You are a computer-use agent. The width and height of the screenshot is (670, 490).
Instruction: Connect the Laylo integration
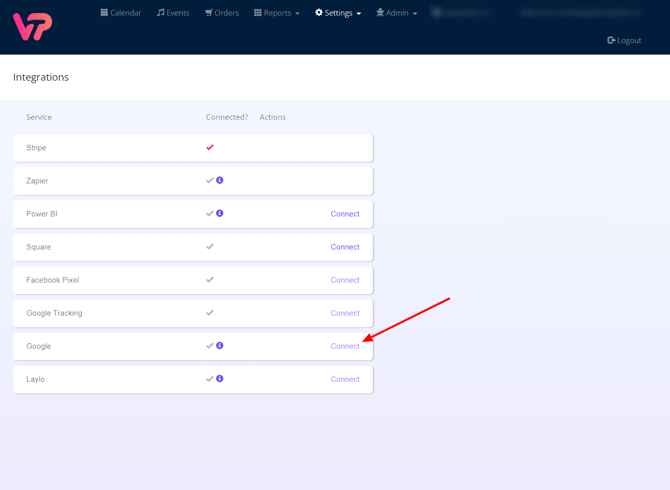click(345, 379)
